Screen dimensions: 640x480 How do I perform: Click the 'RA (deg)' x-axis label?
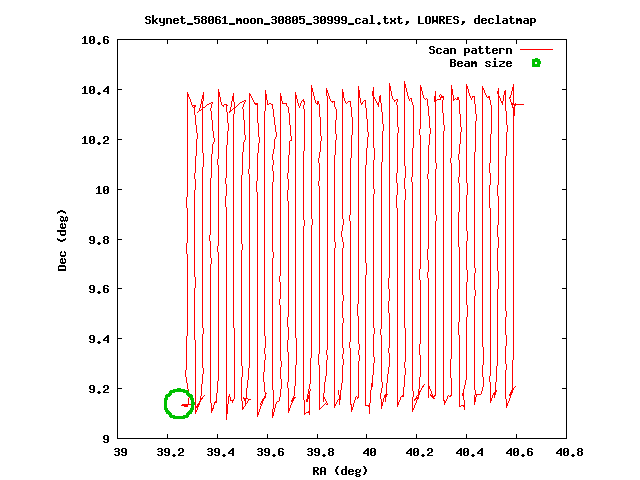click(x=340, y=471)
